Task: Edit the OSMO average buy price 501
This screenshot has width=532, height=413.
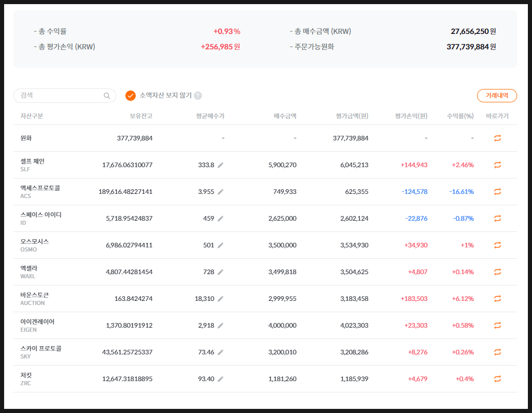Action: (x=221, y=245)
